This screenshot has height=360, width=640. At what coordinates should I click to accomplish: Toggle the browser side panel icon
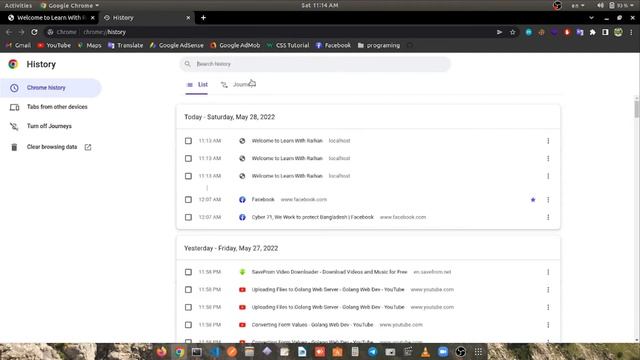[605, 32]
